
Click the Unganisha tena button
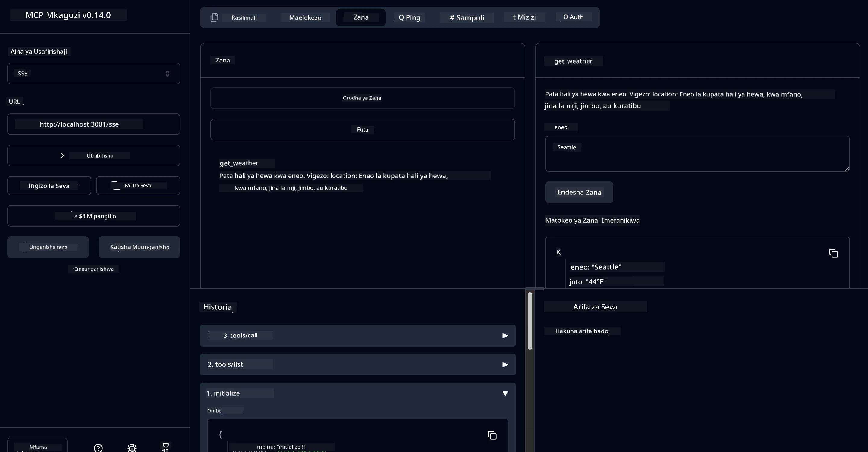coord(48,247)
